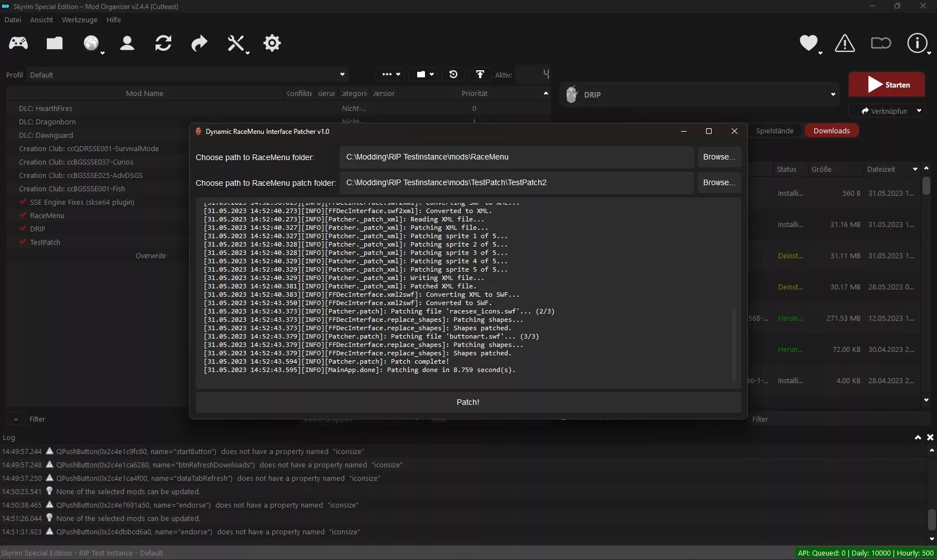Screen dimensions: 937x560
Task: Click the update mug icon
Action: point(881,43)
